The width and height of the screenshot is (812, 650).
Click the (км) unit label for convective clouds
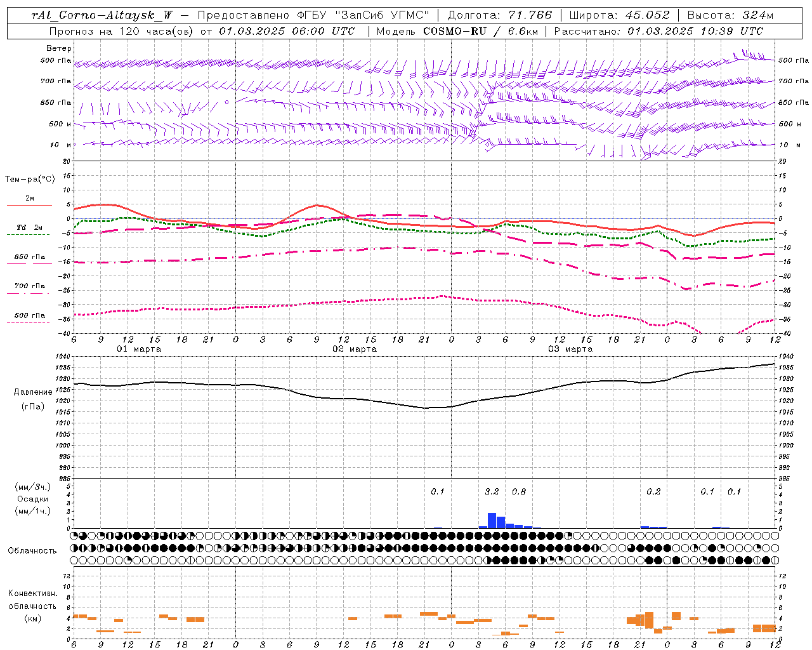(32, 618)
